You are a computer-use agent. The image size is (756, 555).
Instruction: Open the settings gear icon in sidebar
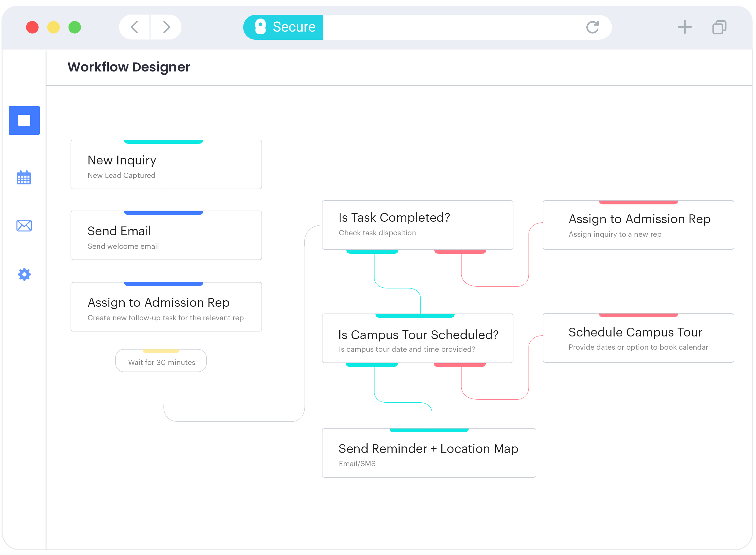click(x=24, y=274)
